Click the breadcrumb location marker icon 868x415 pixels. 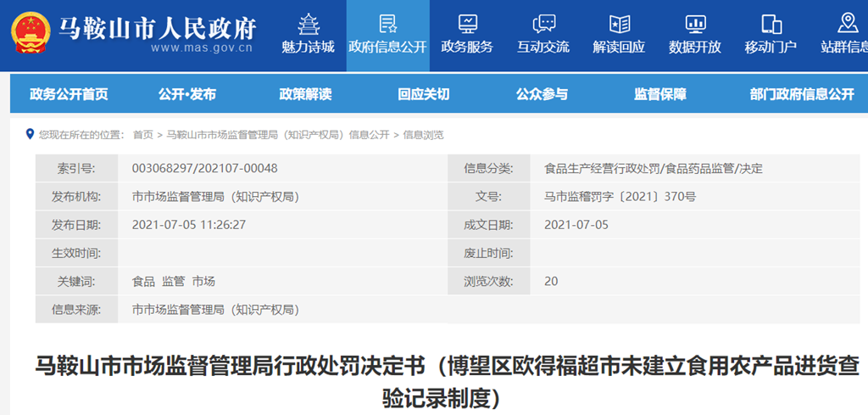click(x=31, y=134)
